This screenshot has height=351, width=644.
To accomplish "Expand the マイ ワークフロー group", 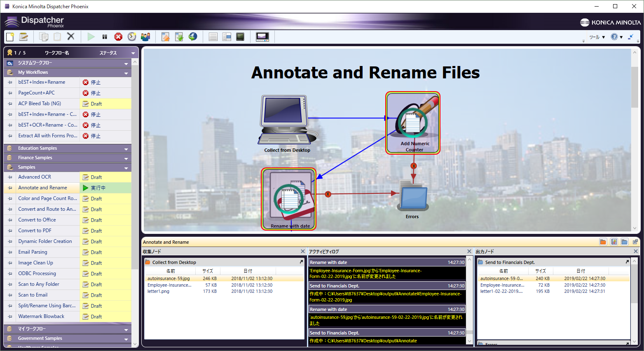I will [x=126, y=330].
